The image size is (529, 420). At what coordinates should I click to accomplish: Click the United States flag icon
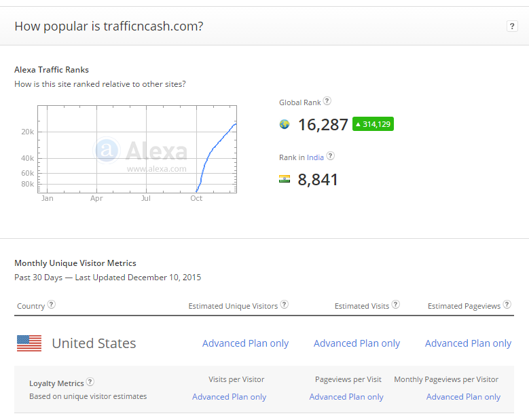coord(29,343)
